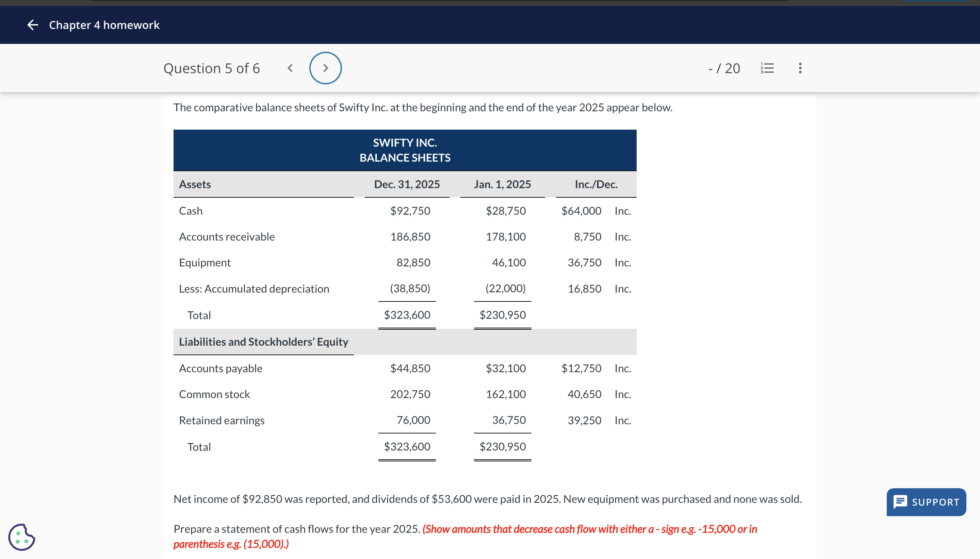Click the Assets section heading
Viewport: 980px width, 559px height.
pyautogui.click(x=195, y=184)
